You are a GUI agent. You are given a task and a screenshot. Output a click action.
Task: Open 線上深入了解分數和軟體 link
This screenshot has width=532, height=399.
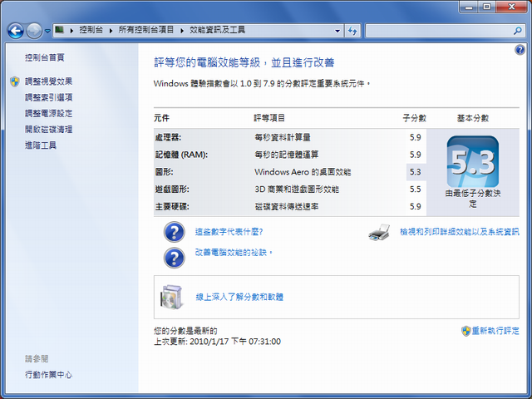[239, 298]
